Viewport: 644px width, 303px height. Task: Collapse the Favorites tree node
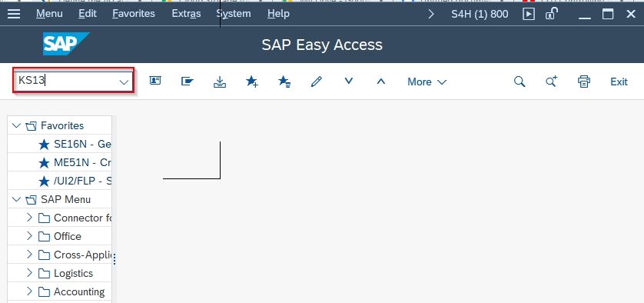tap(16, 125)
